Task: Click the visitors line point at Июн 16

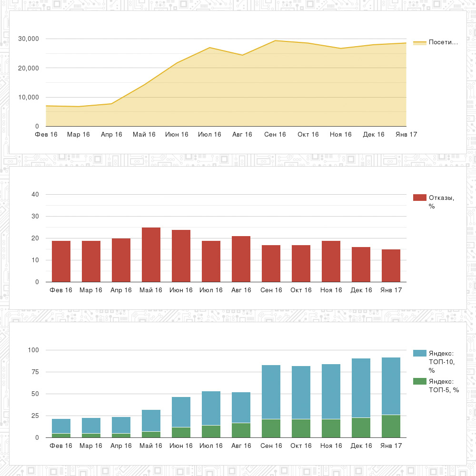Action: (x=177, y=63)
